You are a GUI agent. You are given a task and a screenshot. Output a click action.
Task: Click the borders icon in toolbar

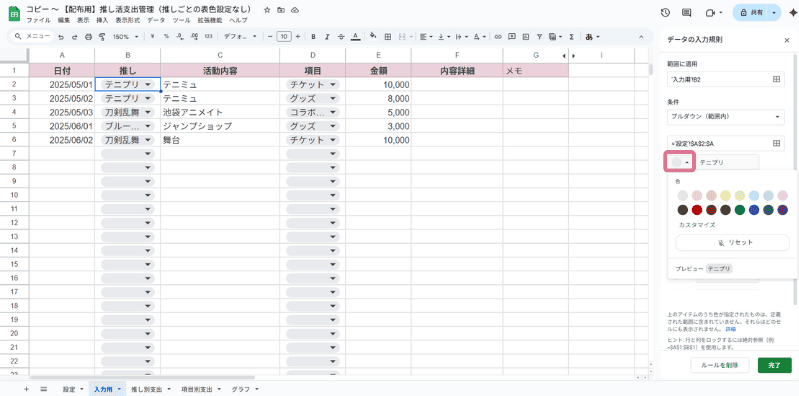pos(387,37)
